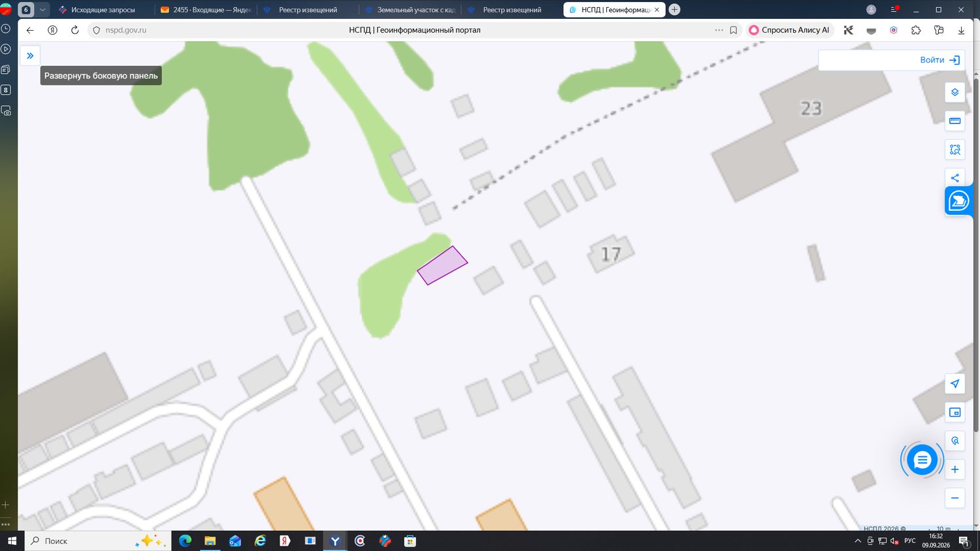Center map on my location
The width and height of the screenshot is (980, 551).
click(955, 383)
